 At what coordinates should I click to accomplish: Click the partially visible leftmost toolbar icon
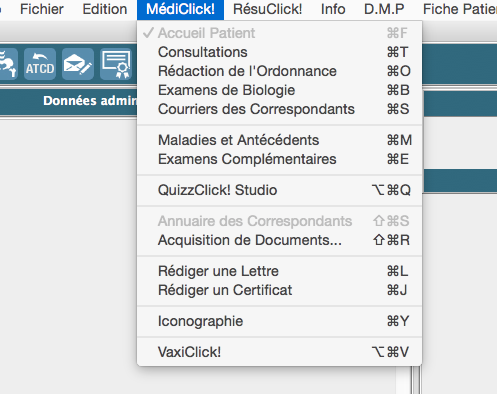pos(8,64)
